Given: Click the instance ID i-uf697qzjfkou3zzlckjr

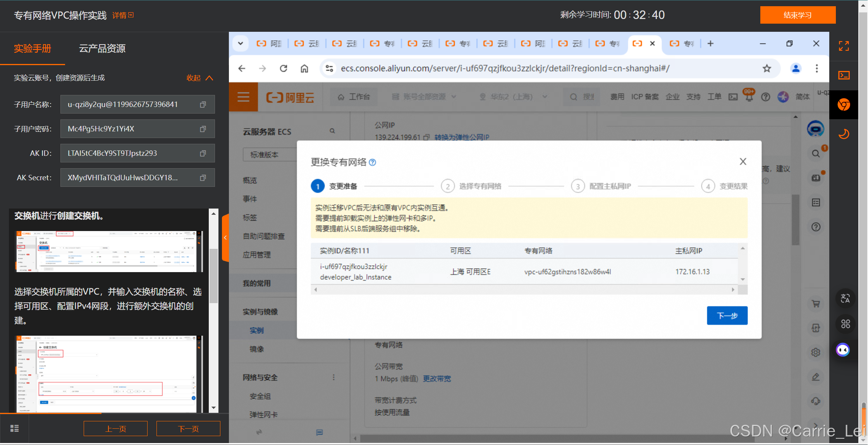Looking at the screenshot, I should 354,267.
